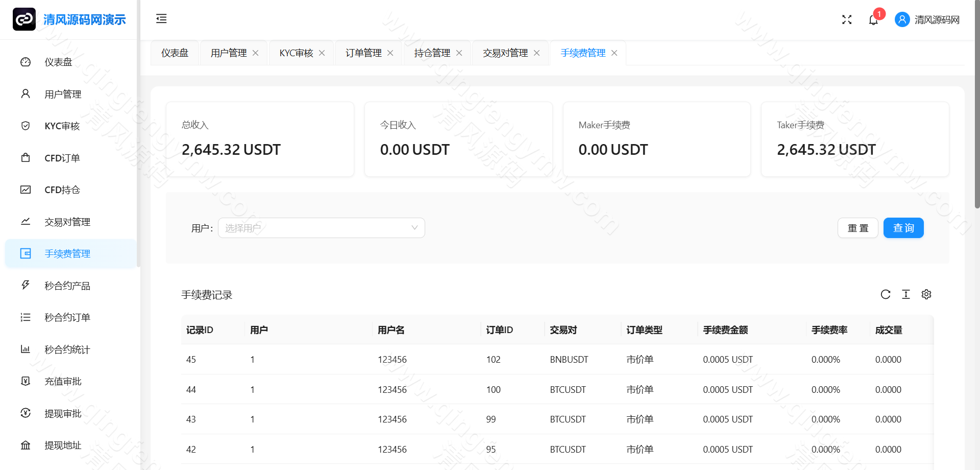Open column settings for the fee records table

926,294
